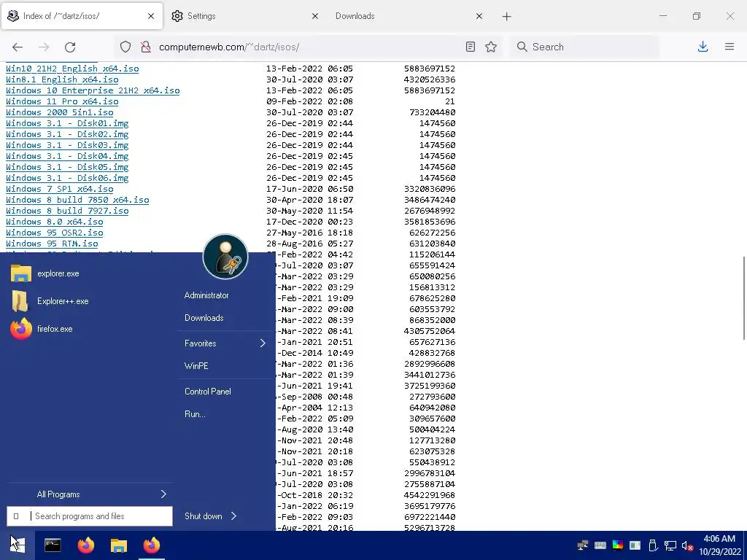The width and height of the screenshot is (747, 560).
Task: Click the tray icon beside the color display
Action: 635,545
